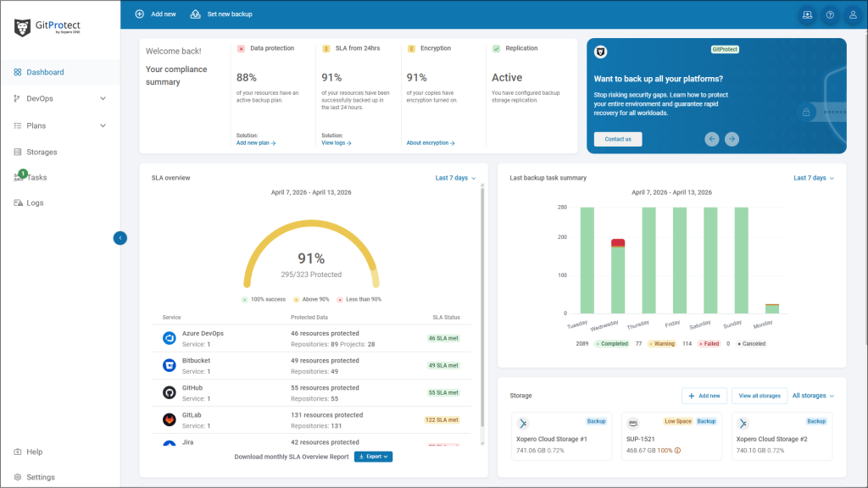Open Settings at the bottom of sidebar
868x488 pixels.
point(39,477)
